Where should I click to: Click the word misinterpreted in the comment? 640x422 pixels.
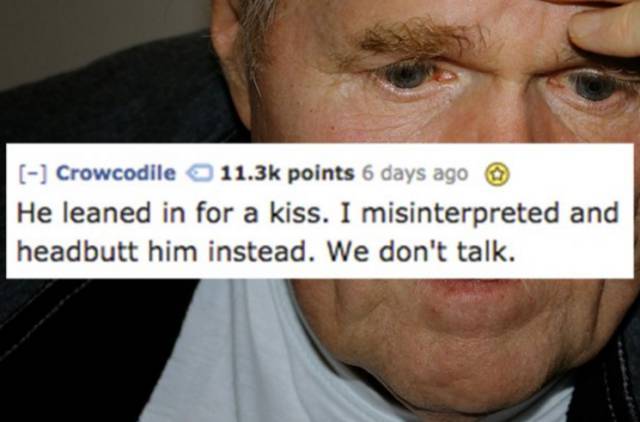point(459,214)
